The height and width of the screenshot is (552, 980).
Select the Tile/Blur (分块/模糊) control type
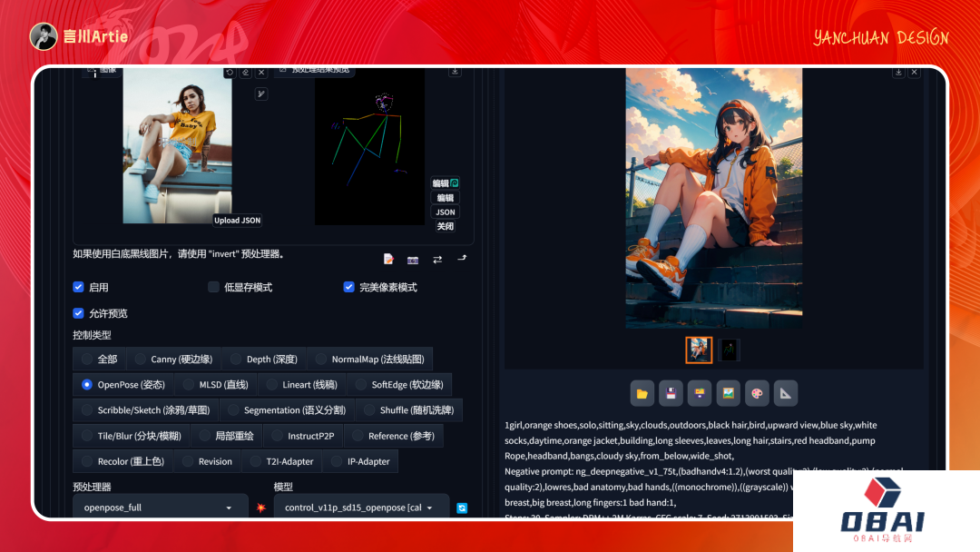pyautogui.click(x=132, y=436)
